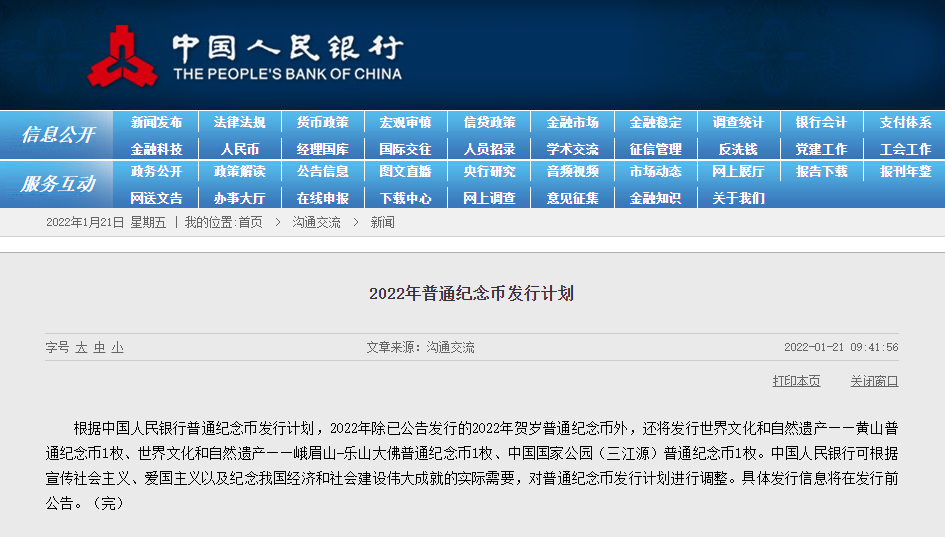
Task: Open 沟通交流 breadcrumb link
Action: [316, 222]
